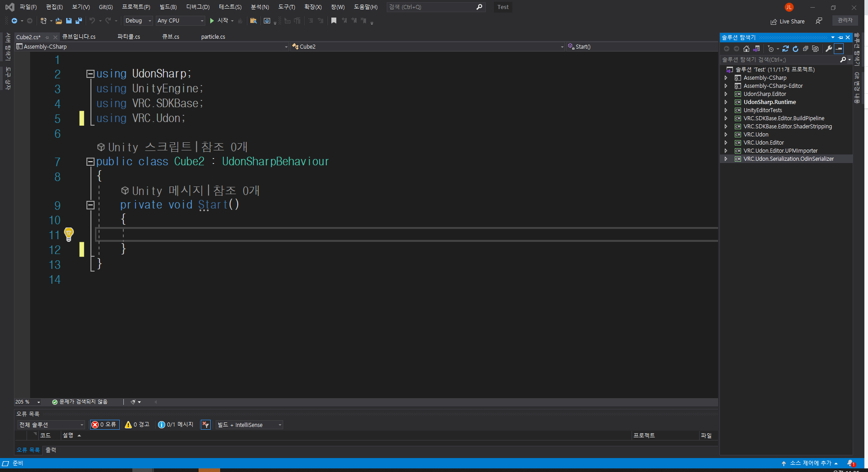Image resolution: width=868 pixels, height=472 pixels.
Task: Open the 파일(F) menu
Action: 28,7
